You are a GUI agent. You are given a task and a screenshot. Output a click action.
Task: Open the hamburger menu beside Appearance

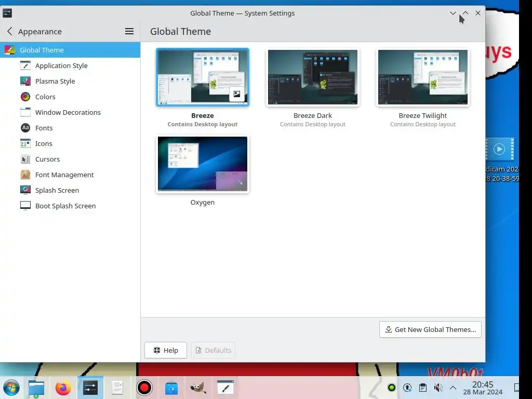pyautogui.click(x=129, y=31)
